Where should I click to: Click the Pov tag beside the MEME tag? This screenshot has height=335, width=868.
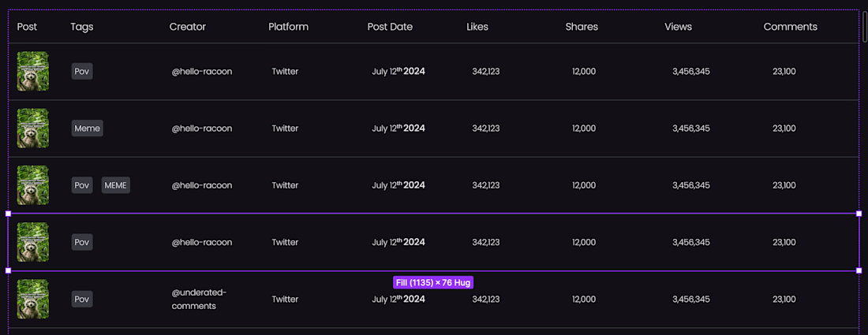(82, 185)
